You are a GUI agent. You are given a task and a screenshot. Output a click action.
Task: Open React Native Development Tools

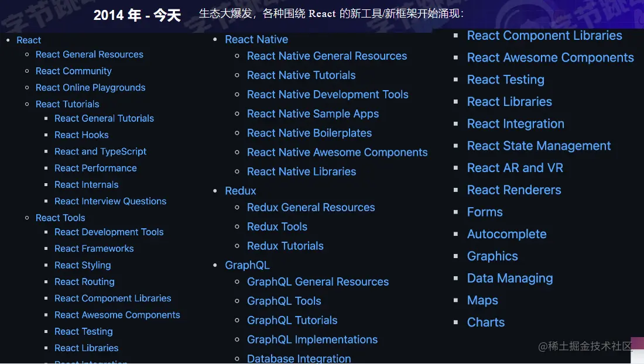328,94
